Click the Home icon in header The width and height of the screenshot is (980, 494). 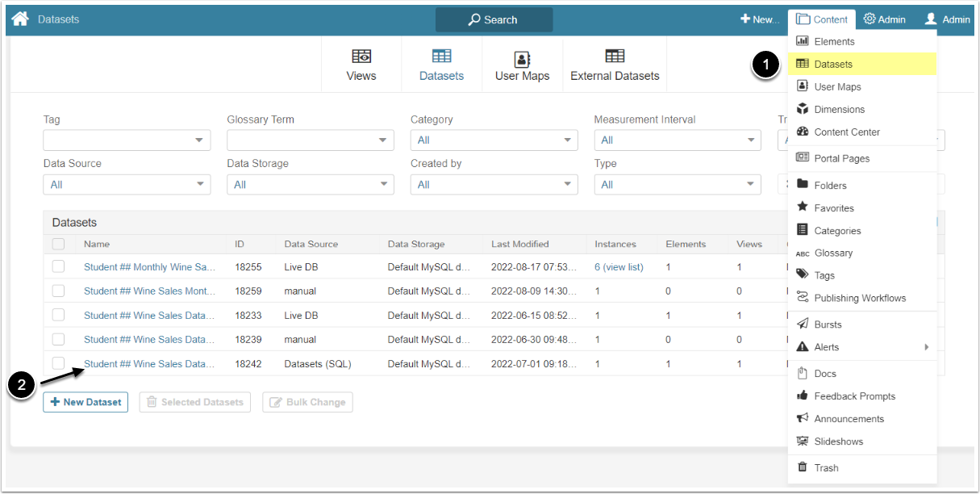coord(20,19)
